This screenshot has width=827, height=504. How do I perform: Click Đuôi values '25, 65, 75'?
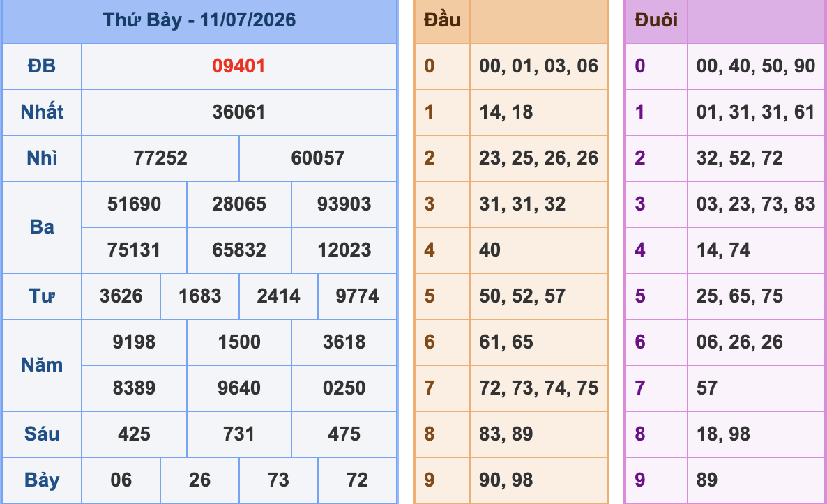point(739,296)
